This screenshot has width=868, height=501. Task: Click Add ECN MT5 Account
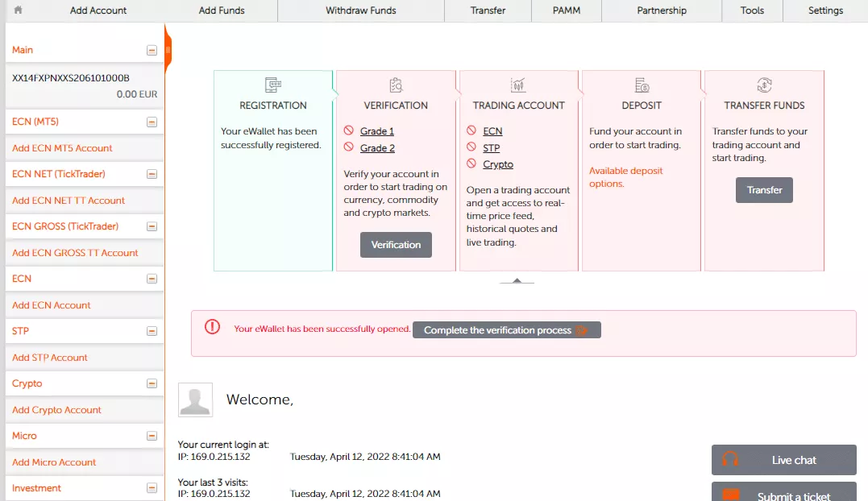pyautogui.click(x=62, y=148)
